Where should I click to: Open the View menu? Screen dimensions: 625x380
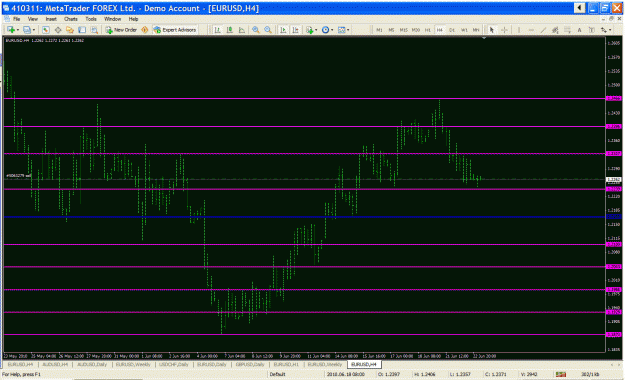(33, 19)
